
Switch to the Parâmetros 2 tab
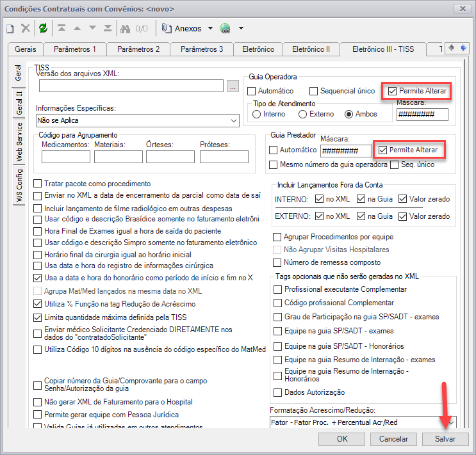(x=138, y=49)
